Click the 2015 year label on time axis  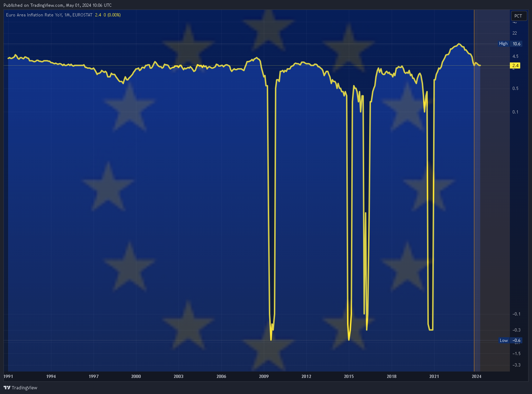(349, 377)
